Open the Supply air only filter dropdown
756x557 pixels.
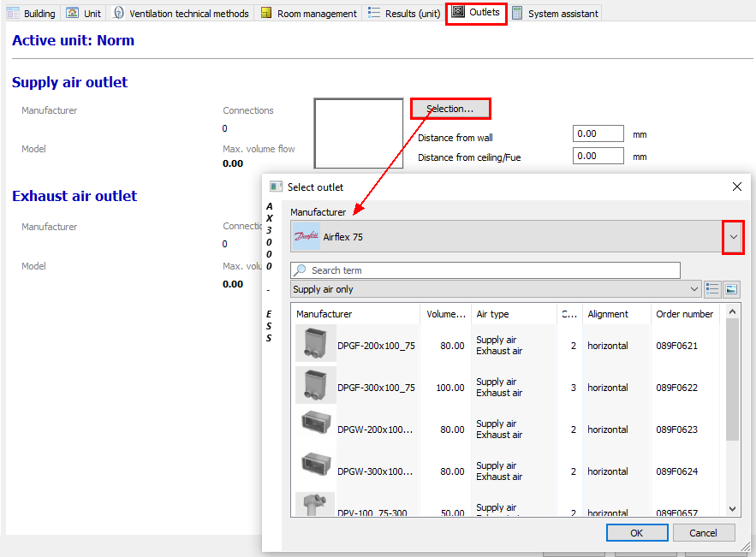click(x=495, y=289)
